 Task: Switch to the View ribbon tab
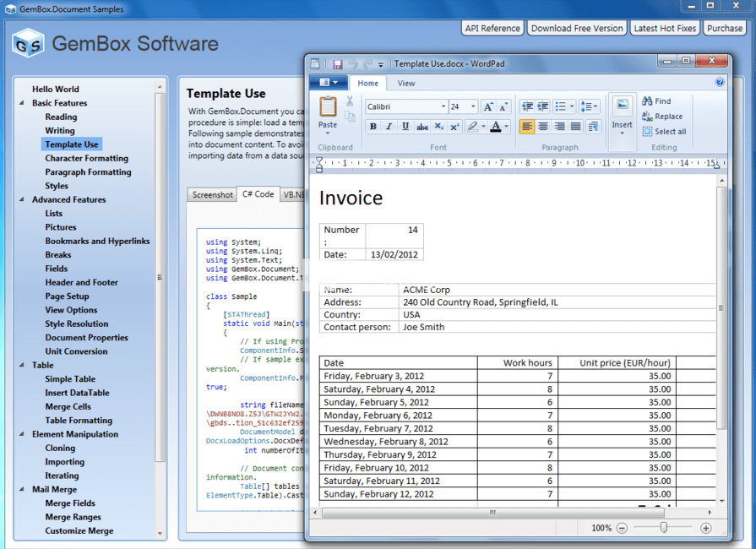coord(406,84)
